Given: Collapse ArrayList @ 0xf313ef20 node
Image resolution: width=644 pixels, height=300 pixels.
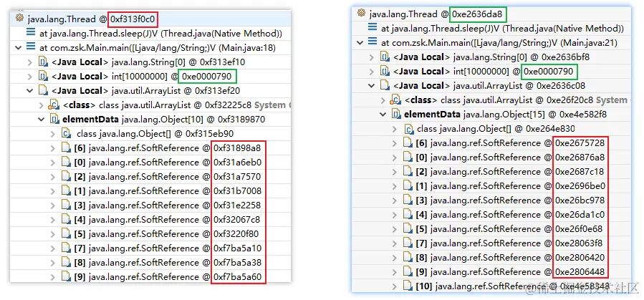Looking at the screenshot, I should pos(30,91).
